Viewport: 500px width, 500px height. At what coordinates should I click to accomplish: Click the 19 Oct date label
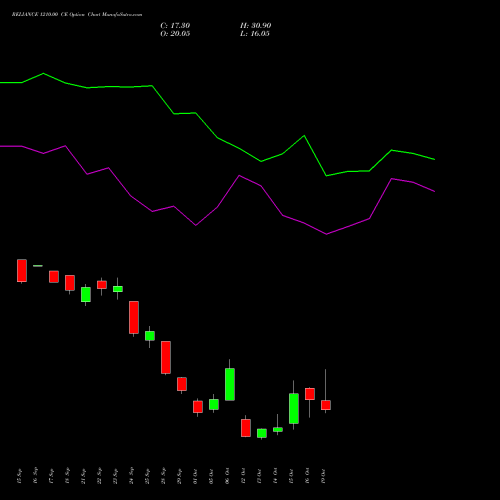pos(323,476)
